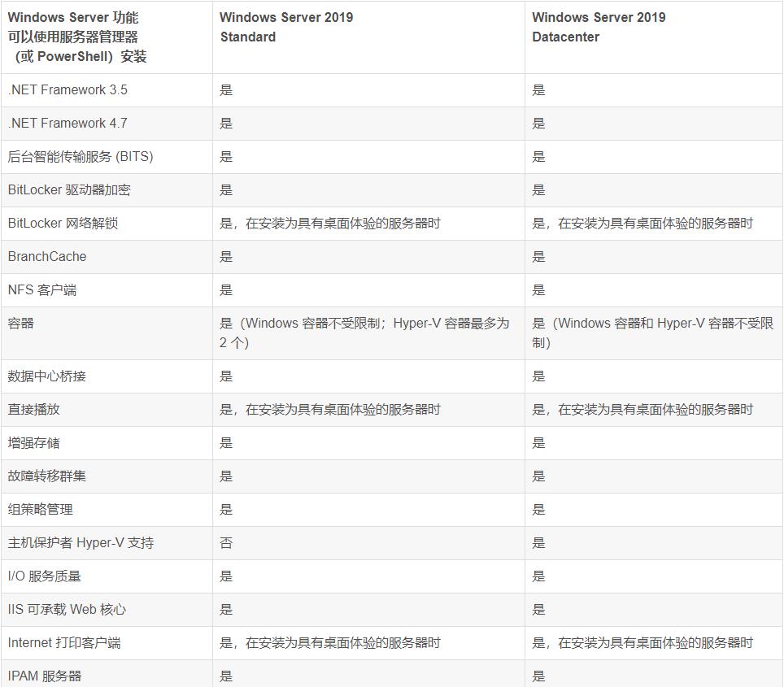Click the 否 cell for 主机保护者 Hyper-V 支持
784x687 pixels.
(225, 542)
